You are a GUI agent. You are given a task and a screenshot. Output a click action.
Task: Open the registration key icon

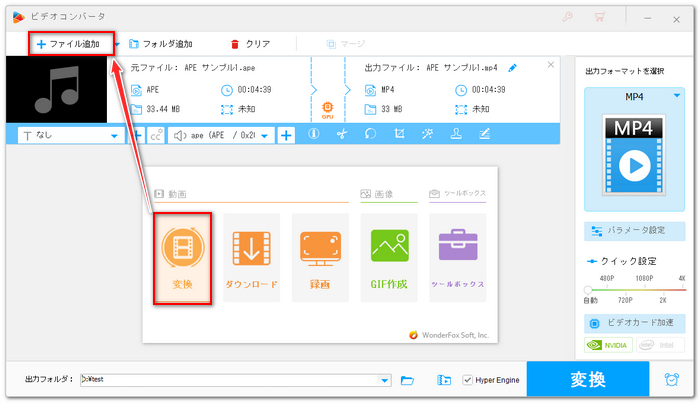click(567, 17)
